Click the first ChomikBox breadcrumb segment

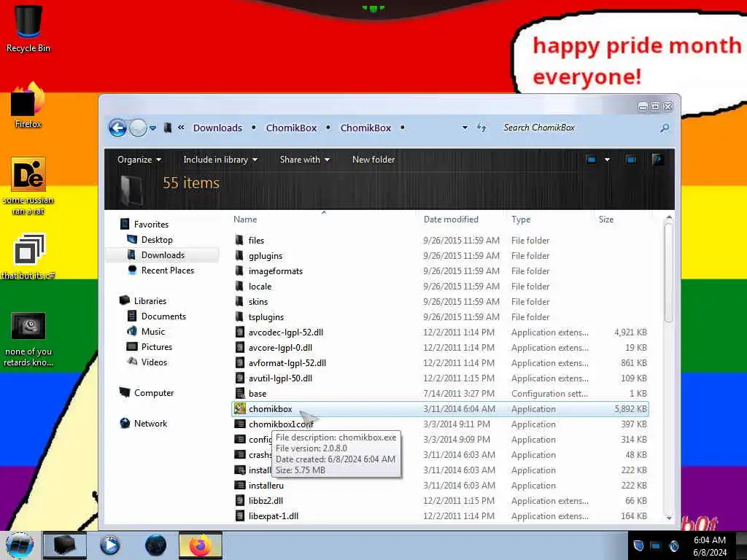(291, 128)
